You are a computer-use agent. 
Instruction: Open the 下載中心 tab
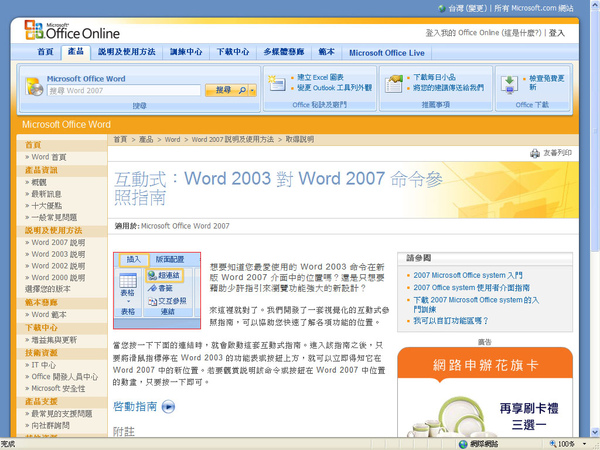(x=233, y=52)
